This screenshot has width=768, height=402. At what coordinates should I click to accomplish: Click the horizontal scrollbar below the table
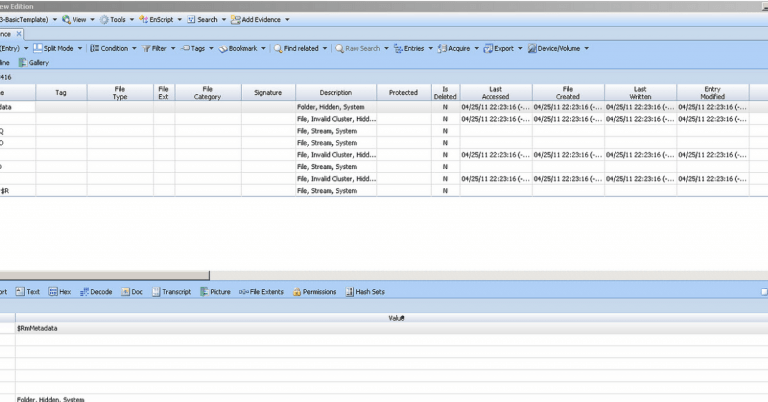click(x=104, y=275)
